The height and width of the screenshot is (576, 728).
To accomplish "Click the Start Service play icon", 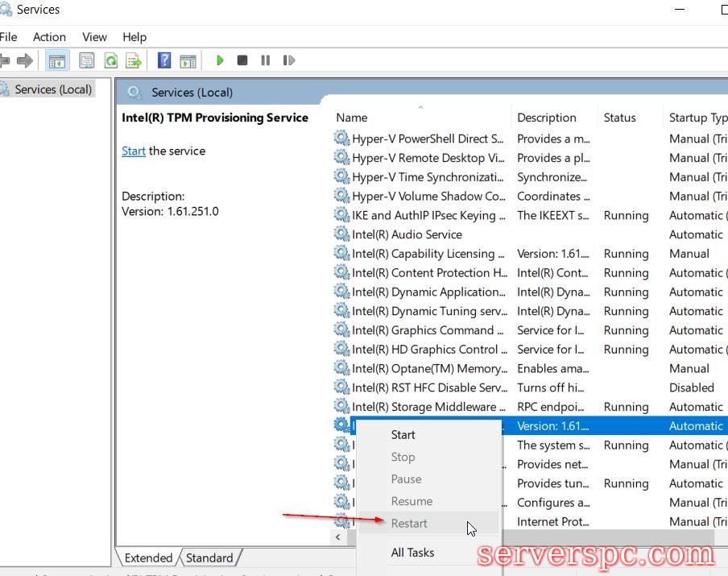I will click(x=220, y=60).
